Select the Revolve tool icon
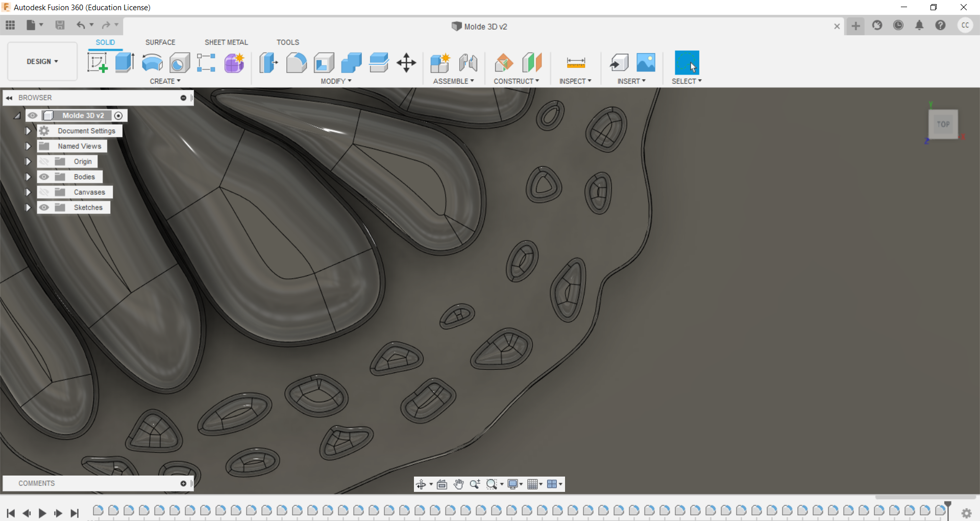Screen dimensions: 980x521 (x=152, y=63)
